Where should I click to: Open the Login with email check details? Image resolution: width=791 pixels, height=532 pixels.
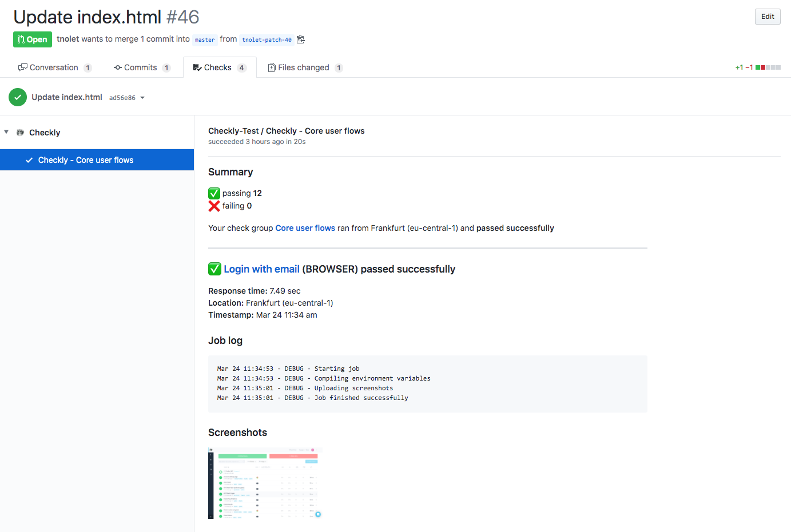pos(261,269)
